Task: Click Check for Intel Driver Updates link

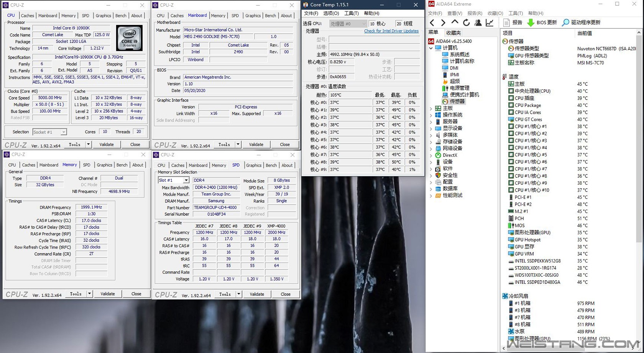Action: [391, 31]
